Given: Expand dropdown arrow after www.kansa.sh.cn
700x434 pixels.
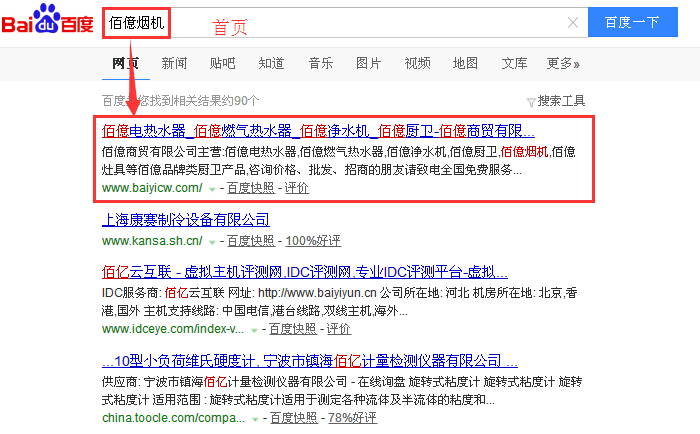Looking at the screenshot, I should [212, 242].
